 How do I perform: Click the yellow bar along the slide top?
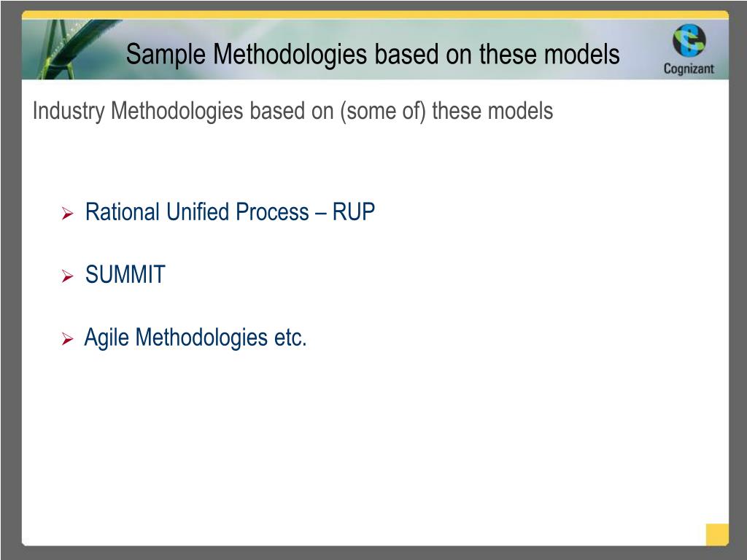(x=375, y=15)
